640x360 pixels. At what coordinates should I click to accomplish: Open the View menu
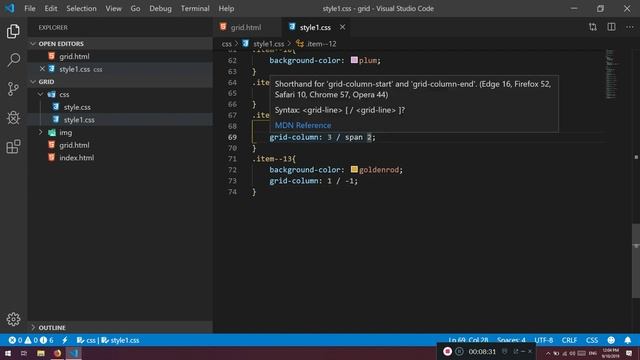click(113, 8)
